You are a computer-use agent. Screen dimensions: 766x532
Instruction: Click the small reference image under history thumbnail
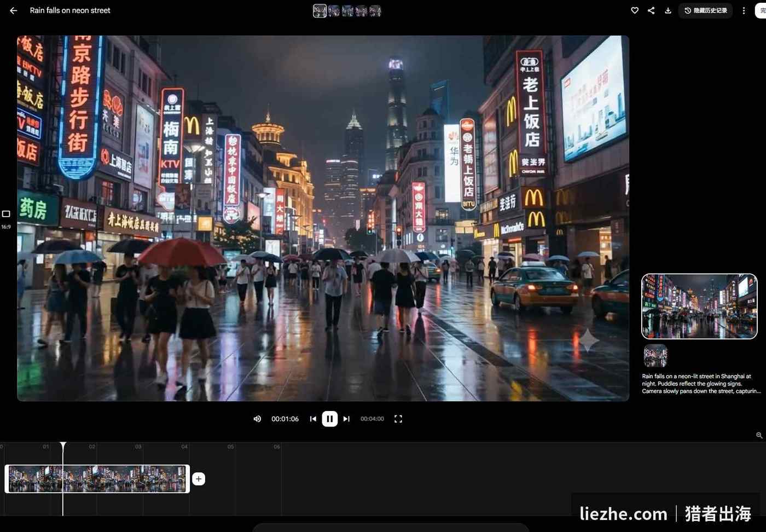click(x=655, y=356)
